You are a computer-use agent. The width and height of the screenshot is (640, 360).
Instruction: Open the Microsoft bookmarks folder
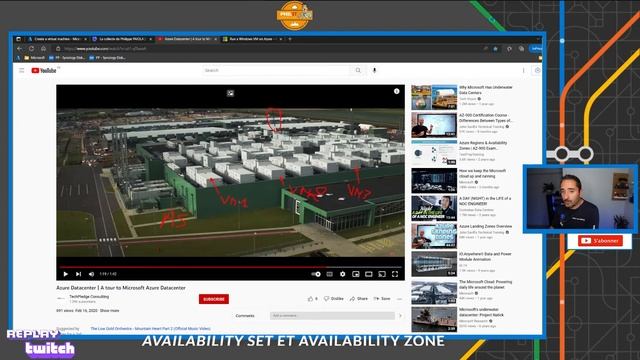35,58
